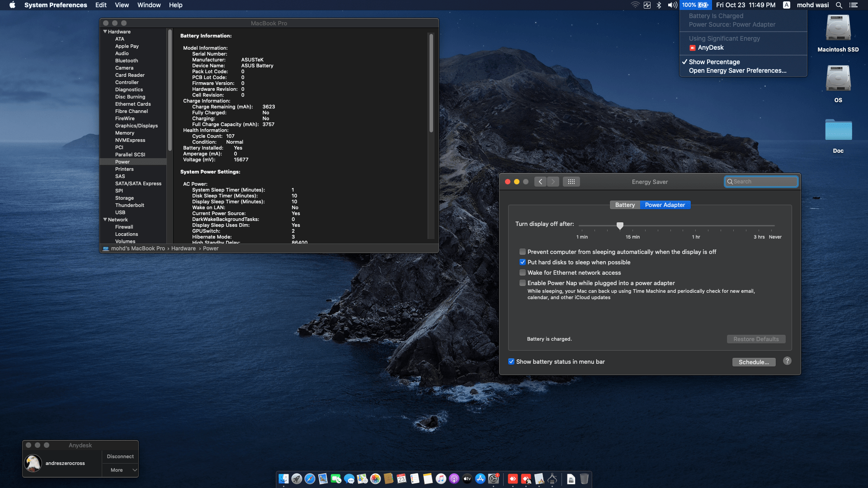Select Memory in the Hardware list
This screenshot has height=488, width=868.
[x=125, y=133]
